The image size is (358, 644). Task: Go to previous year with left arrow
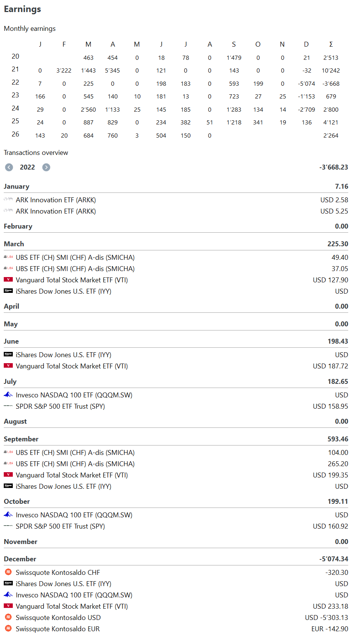(9, 167)
